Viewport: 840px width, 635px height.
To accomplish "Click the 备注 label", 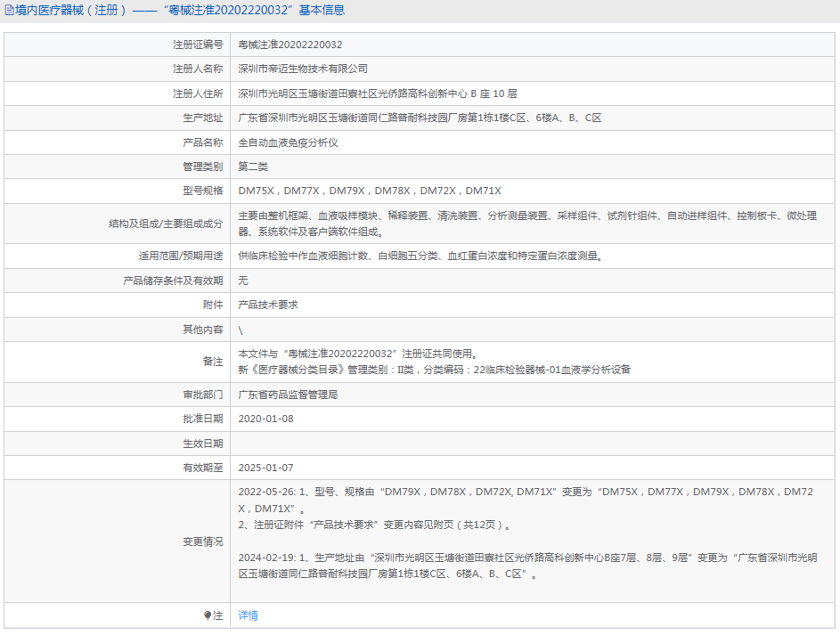I will tap(213, 362).
